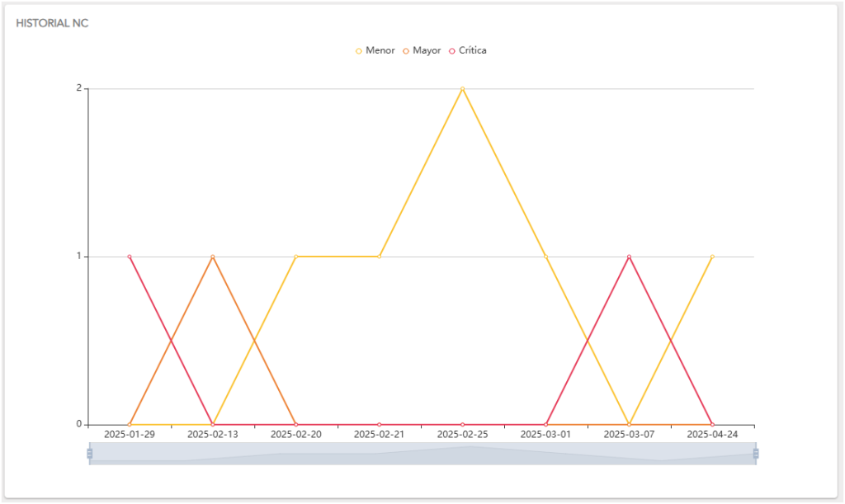Viewport: 845px width, 504px height.
Task: Click the Menor peak point at 2025-02-25
Action: point(462,88)
